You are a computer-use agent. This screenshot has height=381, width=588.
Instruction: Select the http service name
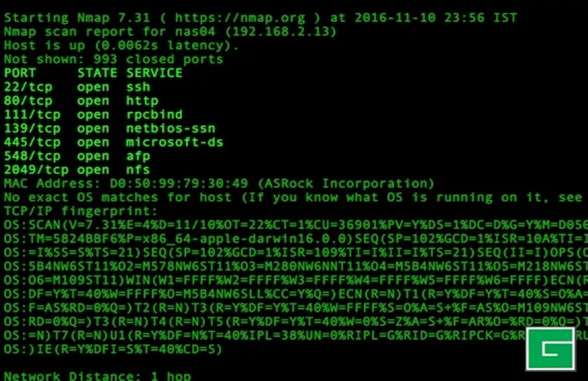[142, 101]
